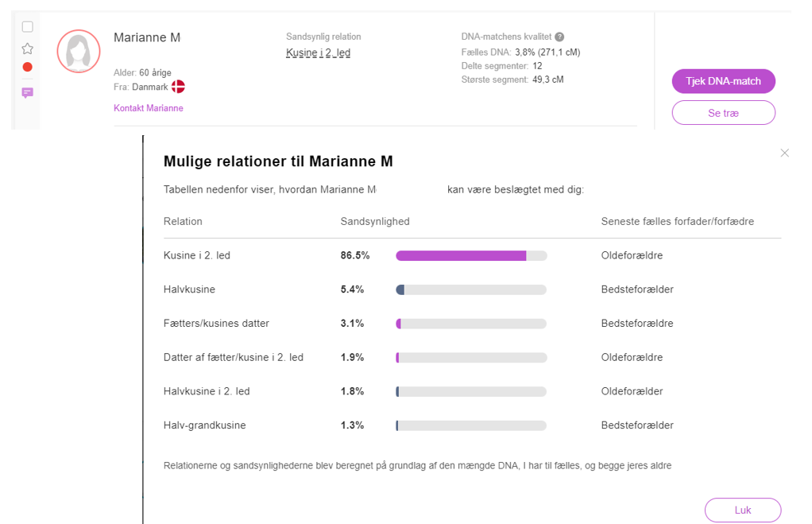The height and width of the screenshot is (524, 812).
Task: Click the Luk button
Action: point(742,510)
